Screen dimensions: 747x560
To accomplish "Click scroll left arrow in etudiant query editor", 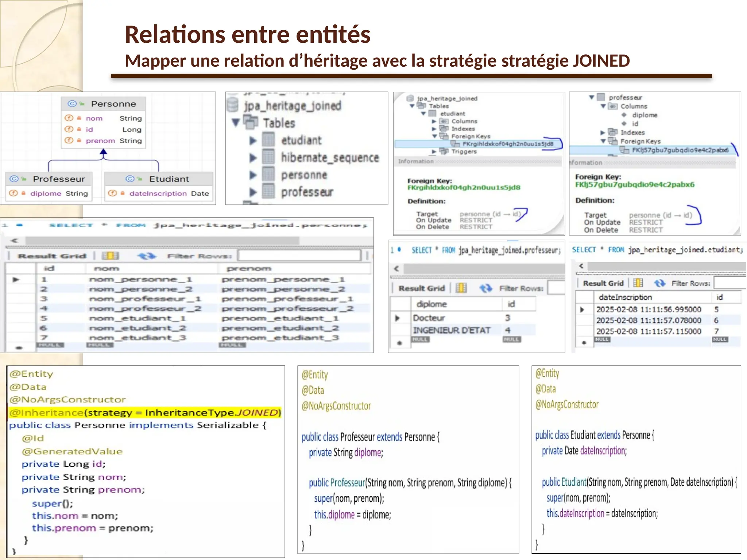I will (x=581, y=266).
